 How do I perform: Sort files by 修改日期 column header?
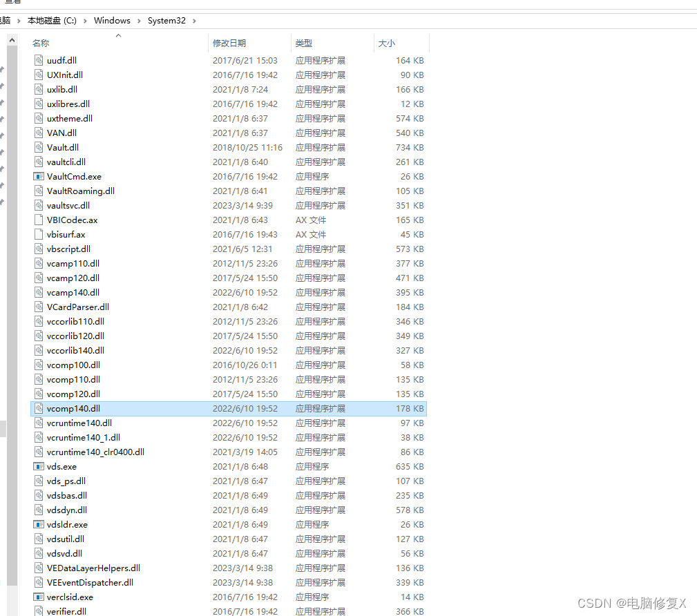tap(229, 43)
